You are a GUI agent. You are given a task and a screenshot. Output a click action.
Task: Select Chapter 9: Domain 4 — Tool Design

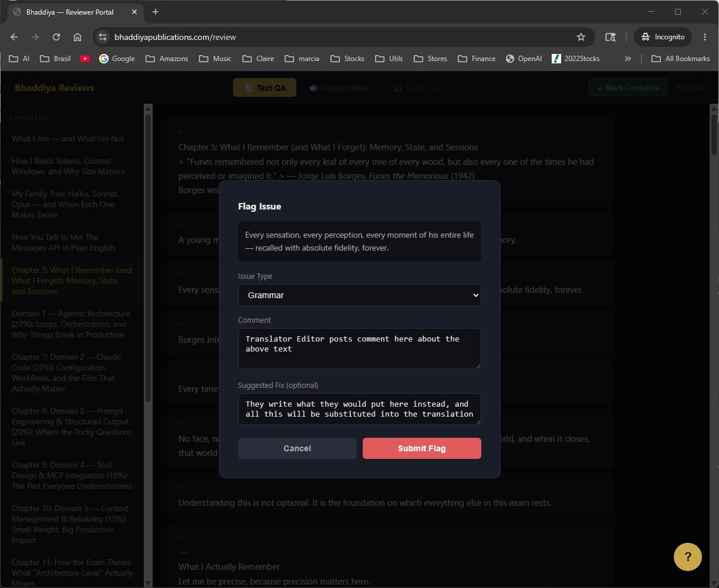(72, 475)
